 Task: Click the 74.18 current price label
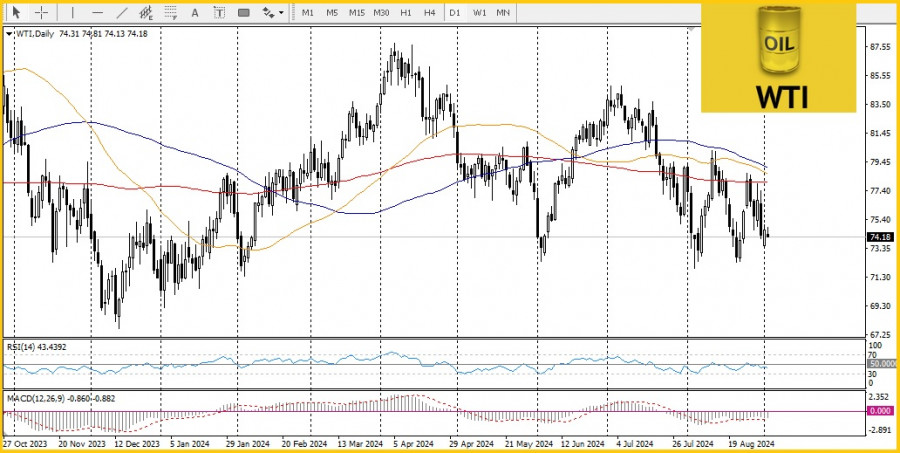coord(879,237)
